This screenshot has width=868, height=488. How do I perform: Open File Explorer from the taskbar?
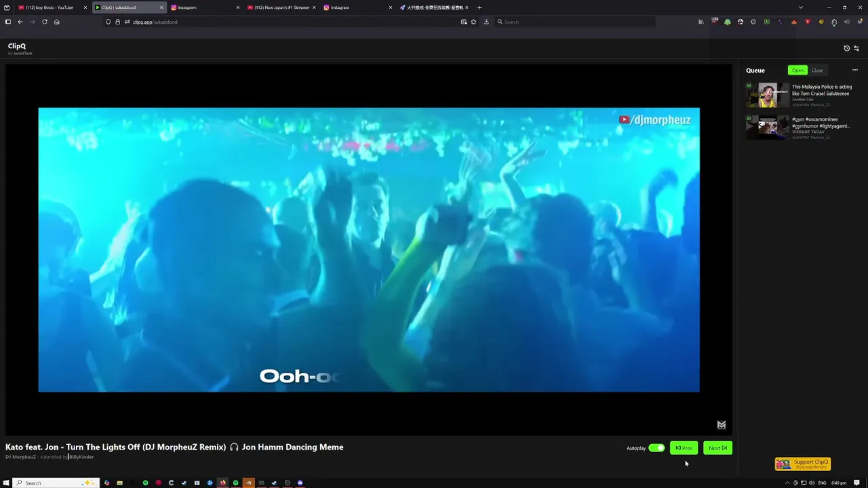click(x=119, y=483)
